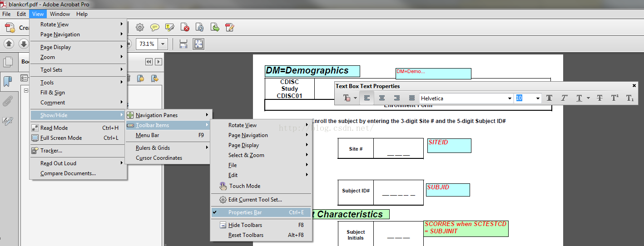This screenshot has width=644, height=246.
Task: Apply strikethrough text style
Action: point(599,98)
